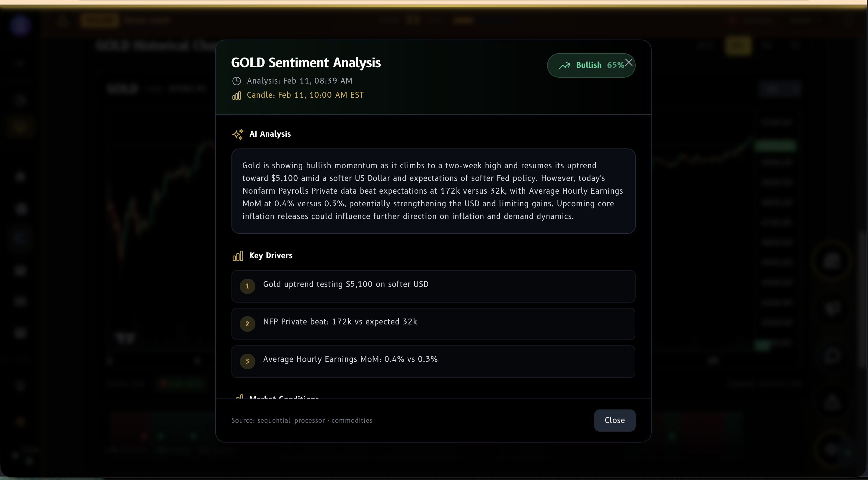Expand the Key Drivers section
868x480 pixels.
click(x=270, y=256)
